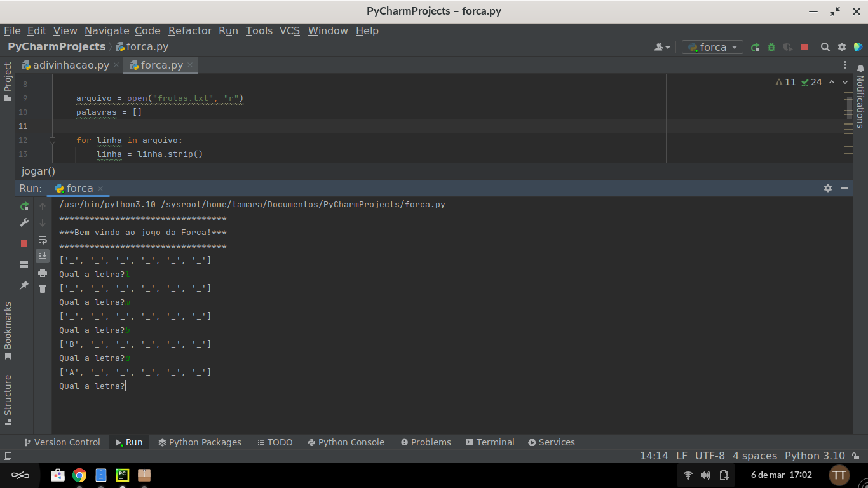Click PyCharm icon in the taskbar
Screen dimensions: 868x488
click(123, 475)
